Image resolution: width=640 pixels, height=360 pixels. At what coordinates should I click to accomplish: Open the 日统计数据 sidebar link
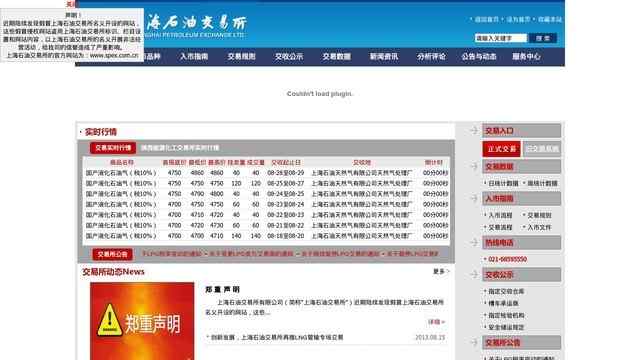(x=503, y=183)
